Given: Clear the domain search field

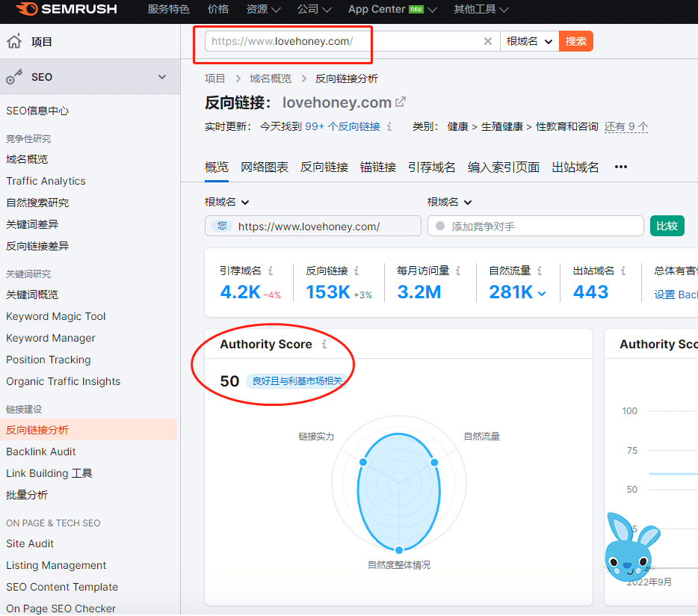Looking at the screenshot, I should tap(488, 41).
